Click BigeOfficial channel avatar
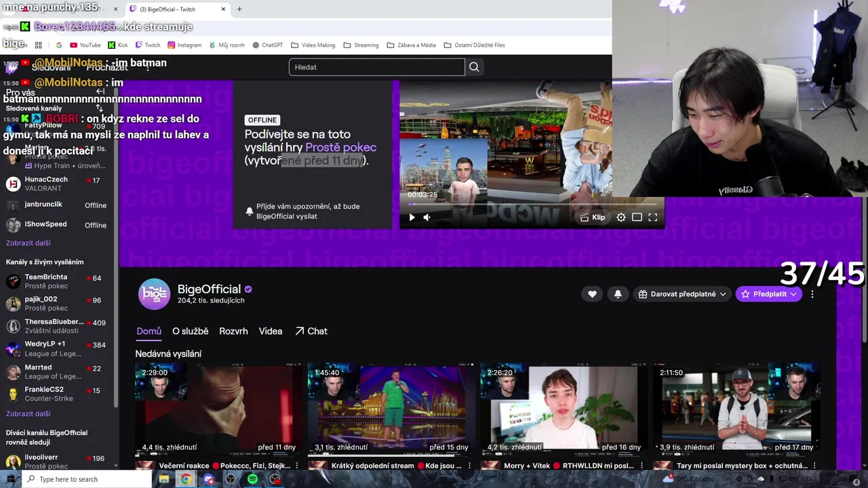868x488 pixels. click(x=154, y=294)
